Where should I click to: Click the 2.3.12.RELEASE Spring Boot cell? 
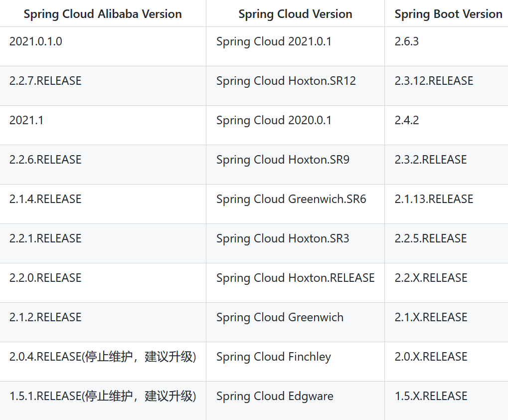(433, 80)
